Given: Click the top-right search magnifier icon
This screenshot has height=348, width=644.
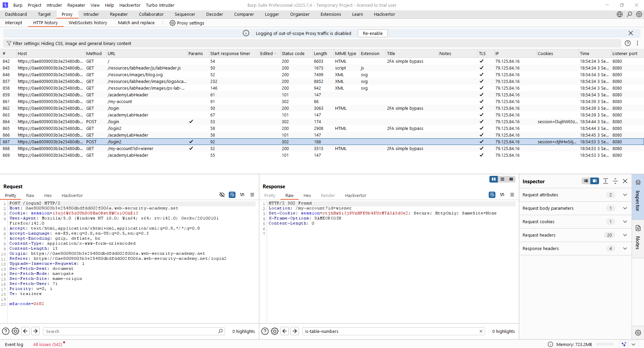Looking at the screenshot, I should pos(630,14).
